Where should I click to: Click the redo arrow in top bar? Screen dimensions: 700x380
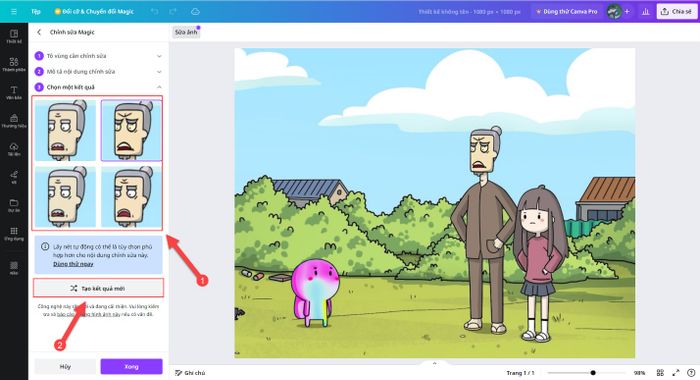(x=173, y=12)
